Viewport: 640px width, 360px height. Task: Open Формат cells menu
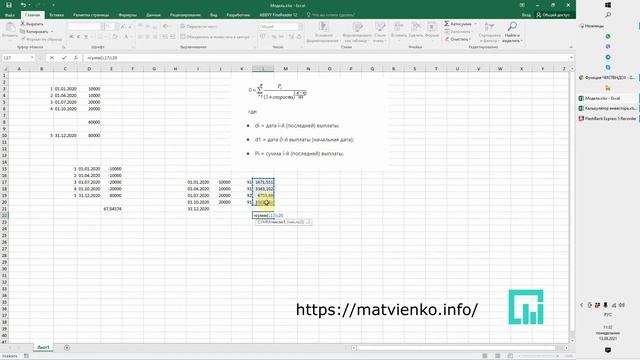(432, 30)
